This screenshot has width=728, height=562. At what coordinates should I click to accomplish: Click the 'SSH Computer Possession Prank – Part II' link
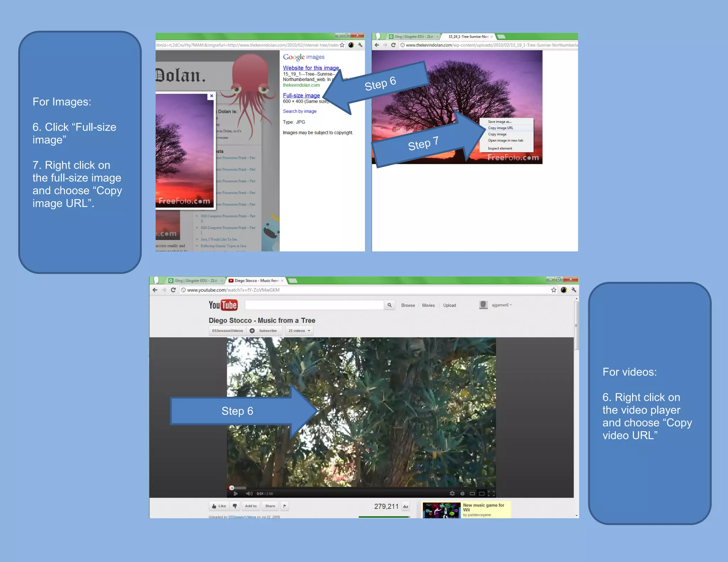227,218
